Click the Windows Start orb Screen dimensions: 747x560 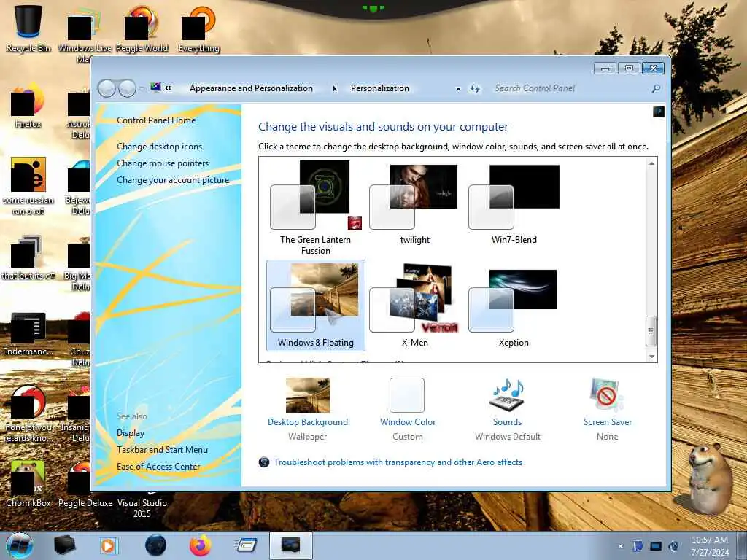pos(20,545)
